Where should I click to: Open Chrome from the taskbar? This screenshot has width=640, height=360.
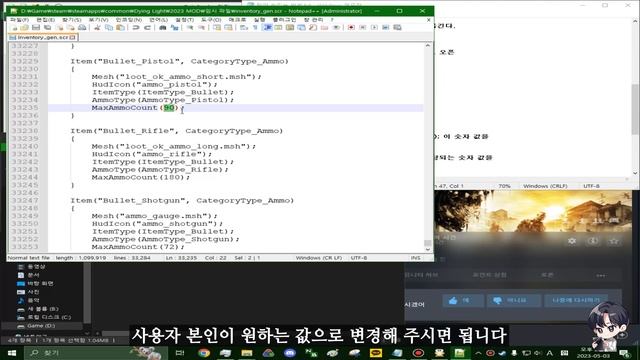(204, 353)
